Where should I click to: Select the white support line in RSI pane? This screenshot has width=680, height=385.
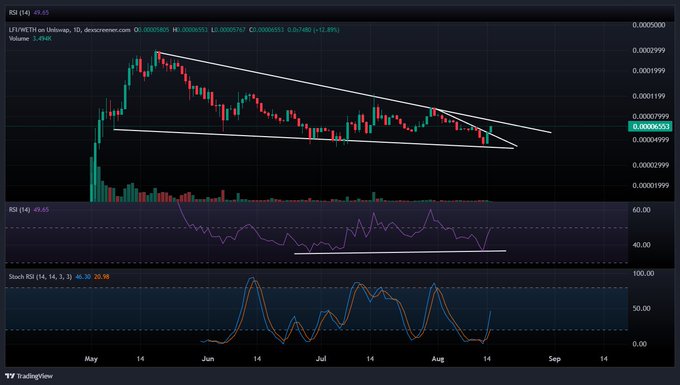click(400, 252)
